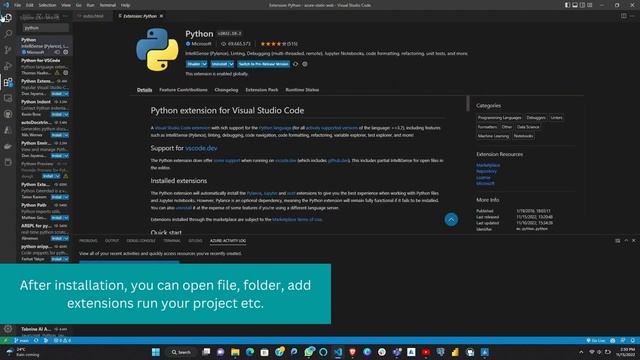Open TERMINAL panel tab
Screen dimensions: 640x360
[172, 241]
